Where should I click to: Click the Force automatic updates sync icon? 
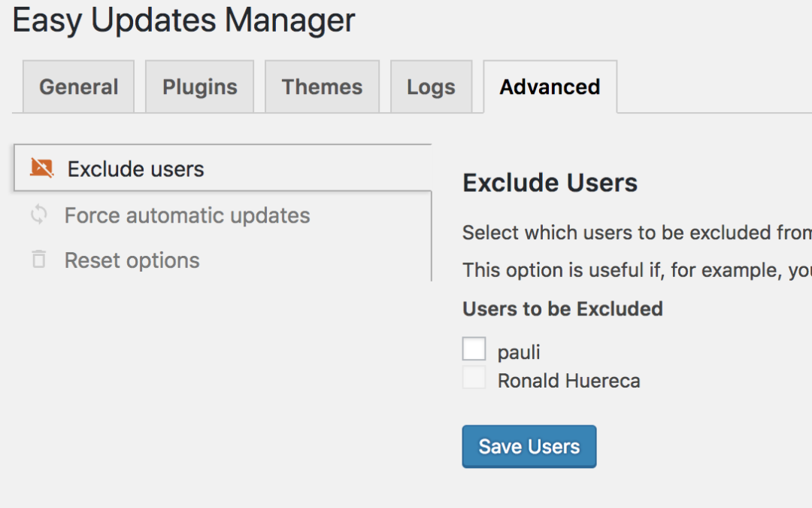point(39,214)
